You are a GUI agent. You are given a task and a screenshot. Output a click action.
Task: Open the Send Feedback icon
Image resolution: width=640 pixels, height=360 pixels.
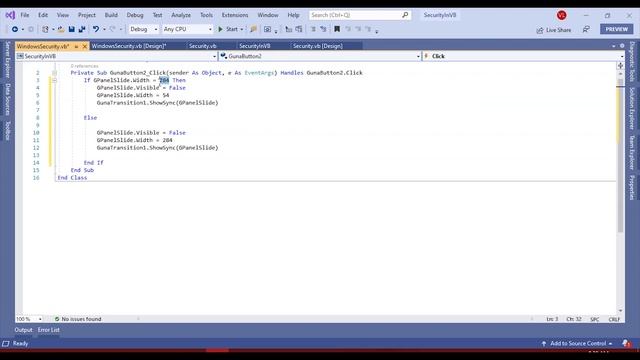click(586, 29)
